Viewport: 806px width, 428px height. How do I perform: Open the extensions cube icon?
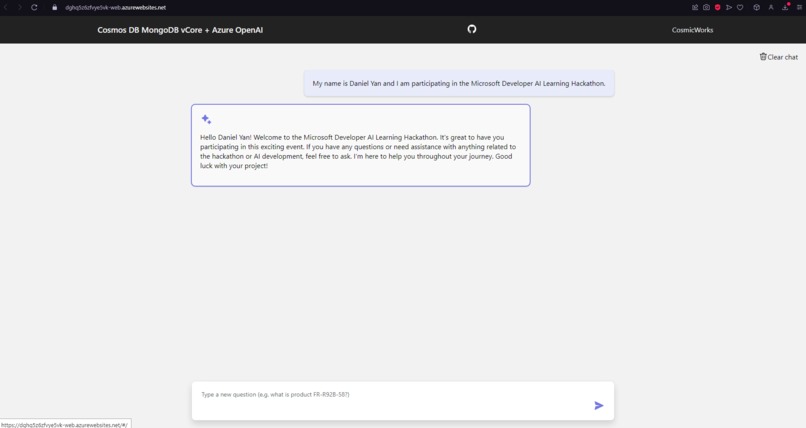756,7
